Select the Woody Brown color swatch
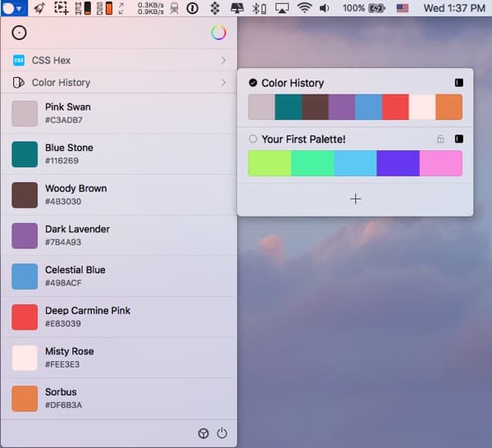This screenshot has width=492, height=448. tap(25, 195)
